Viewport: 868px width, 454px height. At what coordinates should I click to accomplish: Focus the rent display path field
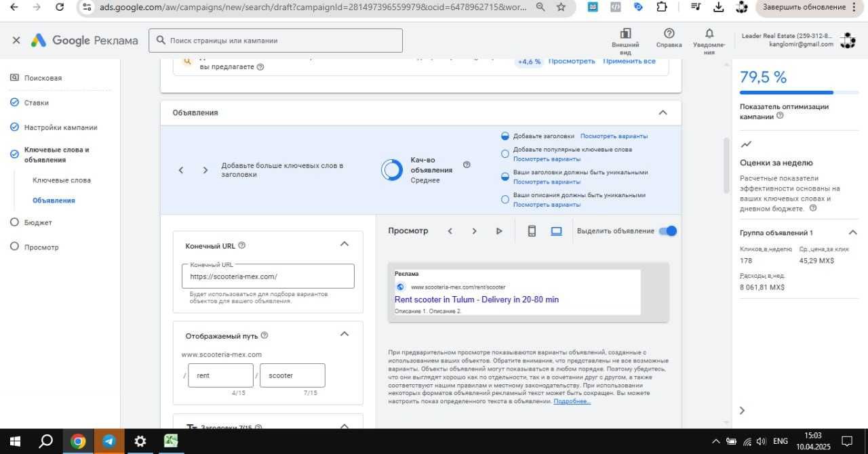point(220,375)
